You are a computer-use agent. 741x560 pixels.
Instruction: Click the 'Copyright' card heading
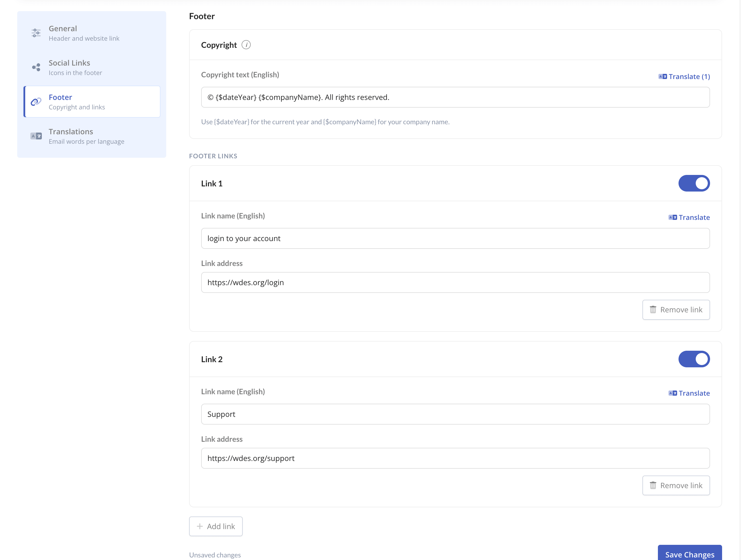point(219,45)
